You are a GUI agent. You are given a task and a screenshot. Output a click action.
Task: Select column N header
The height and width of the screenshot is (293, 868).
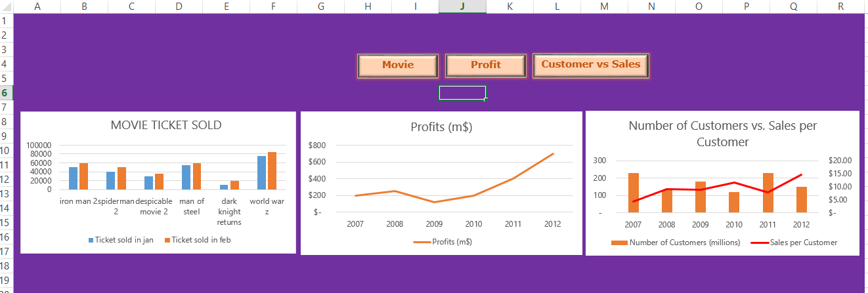[x=651, y=7]
